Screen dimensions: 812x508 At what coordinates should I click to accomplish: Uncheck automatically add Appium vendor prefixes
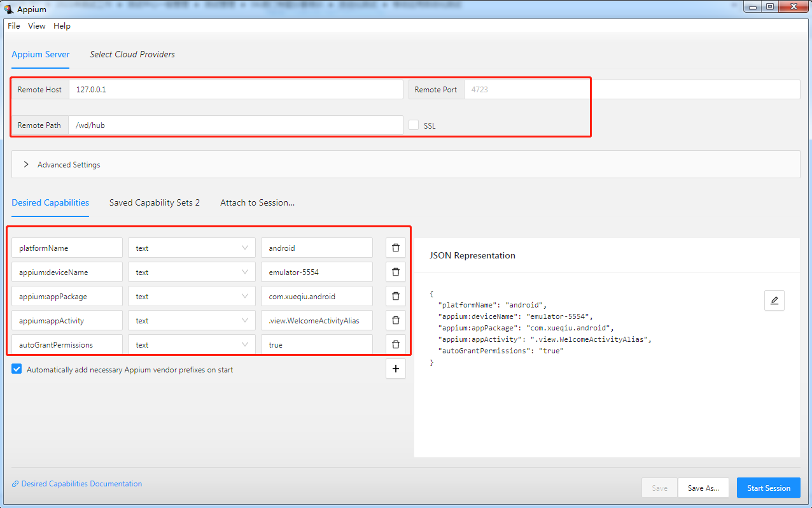coord(17,369)
